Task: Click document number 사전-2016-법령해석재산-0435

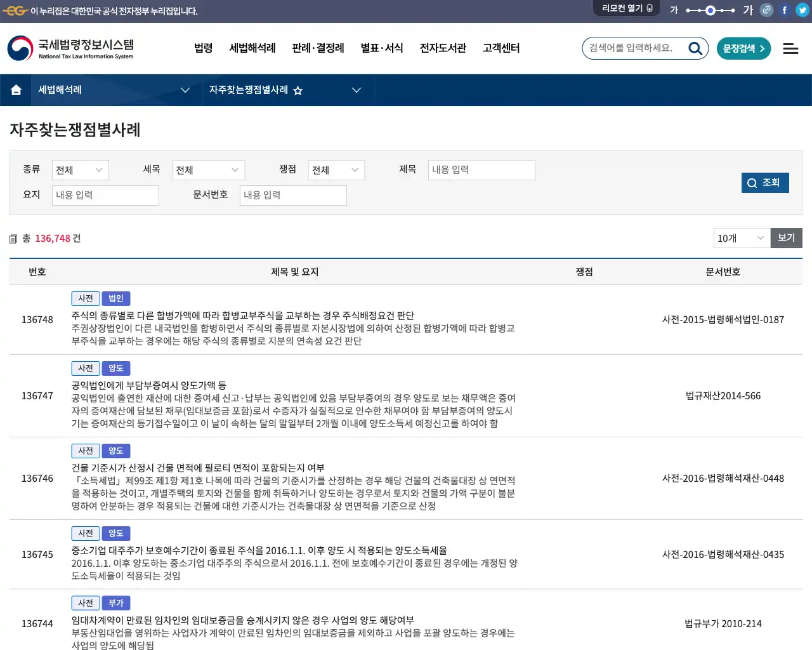Action: click(x=723, y=555)
